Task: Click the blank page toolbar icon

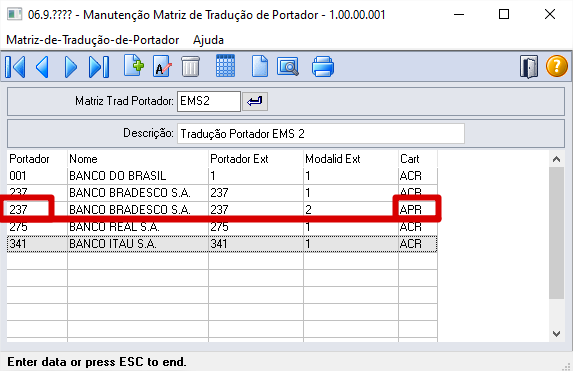Action: point(259,67)
